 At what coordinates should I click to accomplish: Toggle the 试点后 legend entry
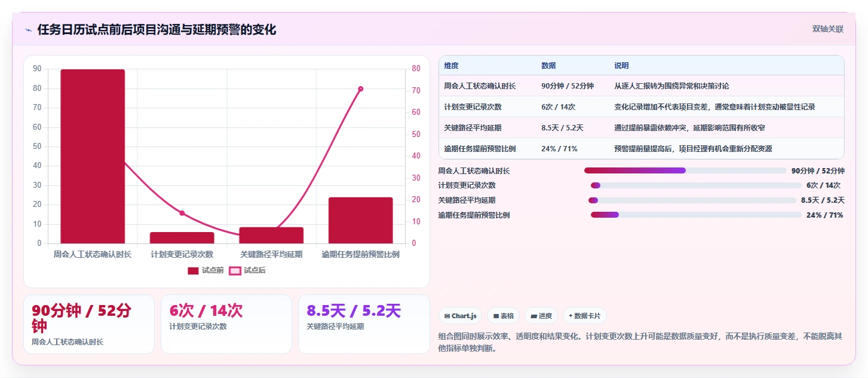[247, 271]
